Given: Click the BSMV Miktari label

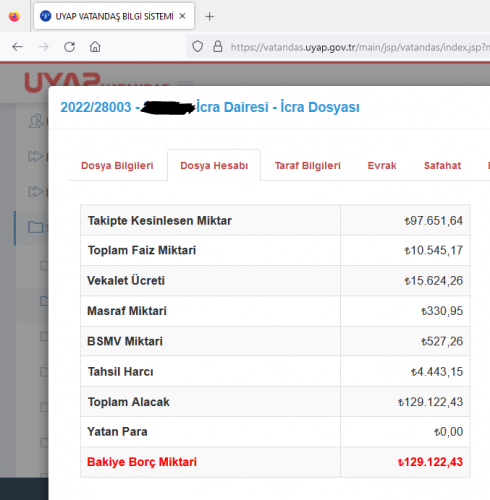Looking at the screenshot, I should tap(125, 341).
